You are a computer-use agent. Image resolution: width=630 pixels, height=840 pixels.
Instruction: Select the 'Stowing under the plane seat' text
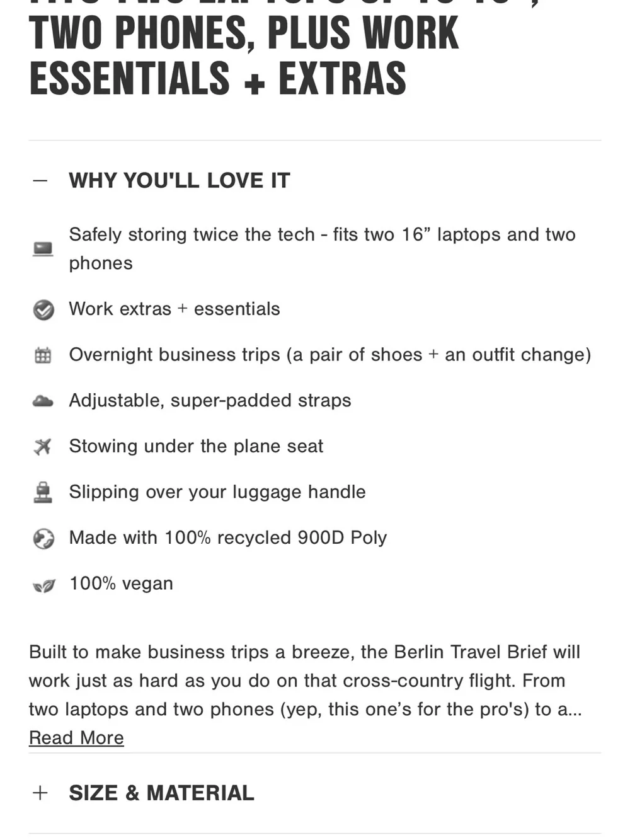pyautogui.click(x=196, y=446)
